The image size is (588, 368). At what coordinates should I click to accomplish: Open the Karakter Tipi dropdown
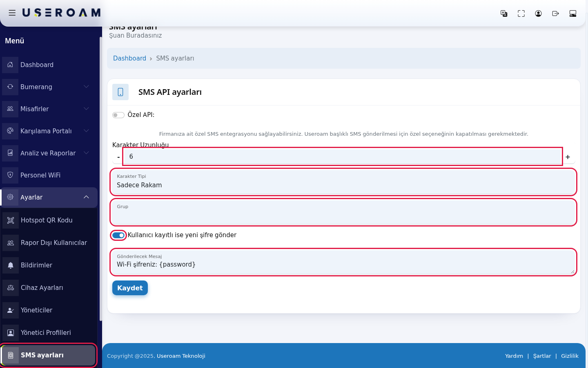343,182
